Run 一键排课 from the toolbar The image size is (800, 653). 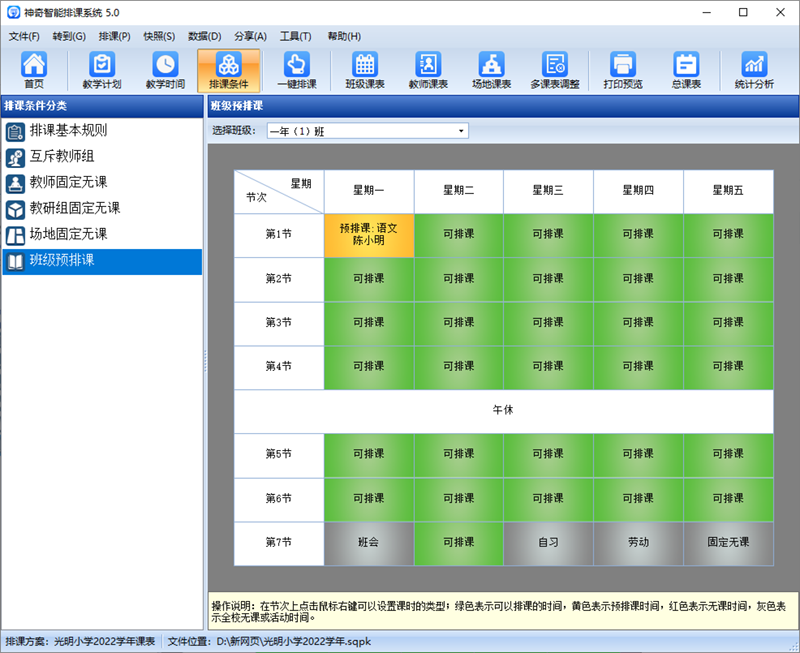[296, 70]
